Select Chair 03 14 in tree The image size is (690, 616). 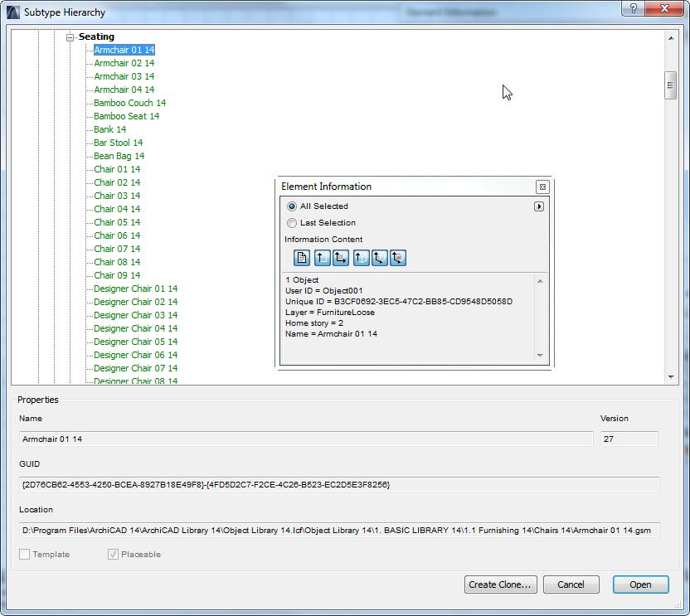coord(117,196)
